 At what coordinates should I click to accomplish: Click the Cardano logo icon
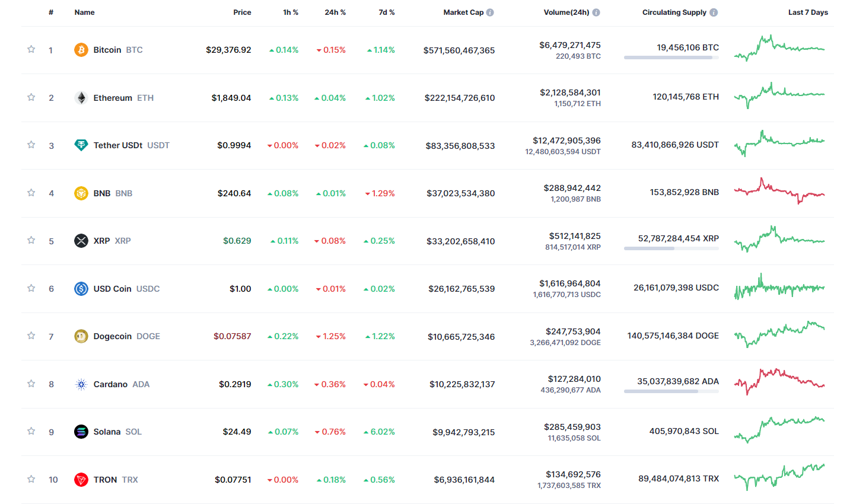click(81, 384)
